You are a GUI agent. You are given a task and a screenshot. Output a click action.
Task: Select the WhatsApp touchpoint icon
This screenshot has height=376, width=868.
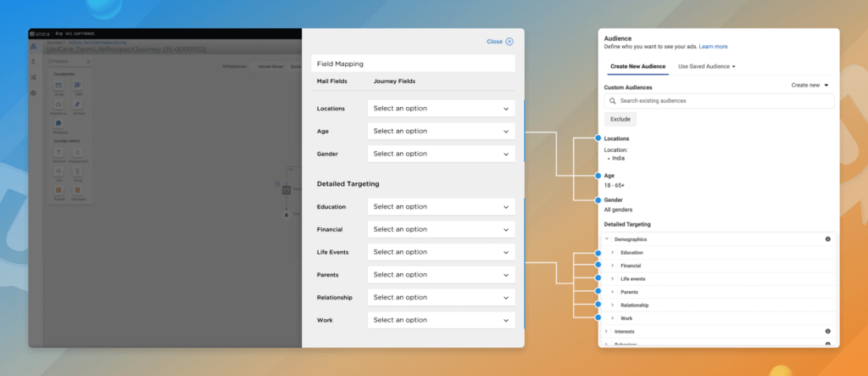[x=59, y=124]
